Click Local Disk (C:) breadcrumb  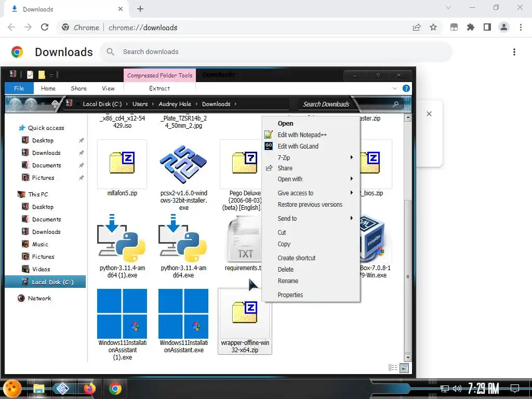(102, 104)
